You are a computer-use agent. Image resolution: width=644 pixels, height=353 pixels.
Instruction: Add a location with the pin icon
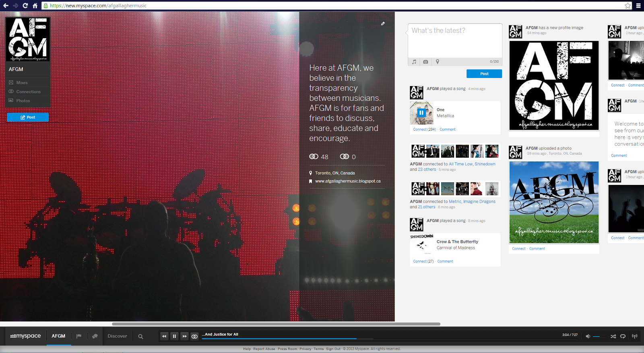[438, 62]
